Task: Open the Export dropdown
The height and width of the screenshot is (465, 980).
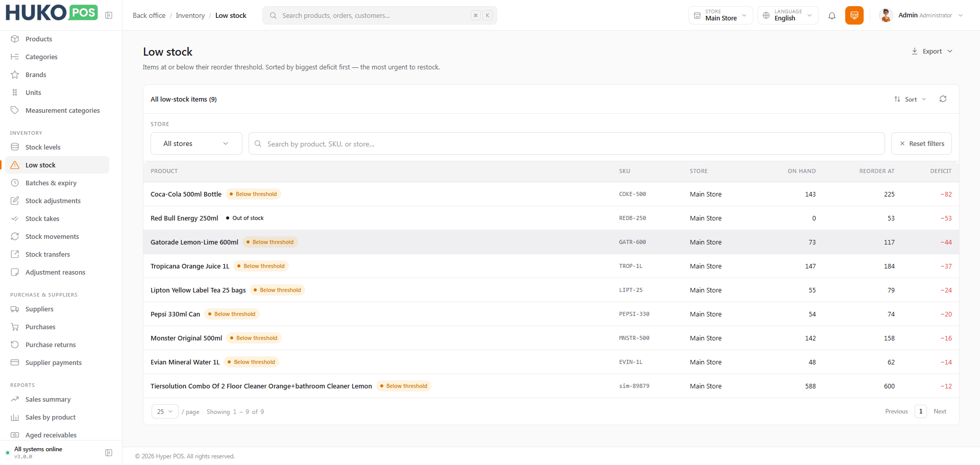Action: tap(932, 52)
